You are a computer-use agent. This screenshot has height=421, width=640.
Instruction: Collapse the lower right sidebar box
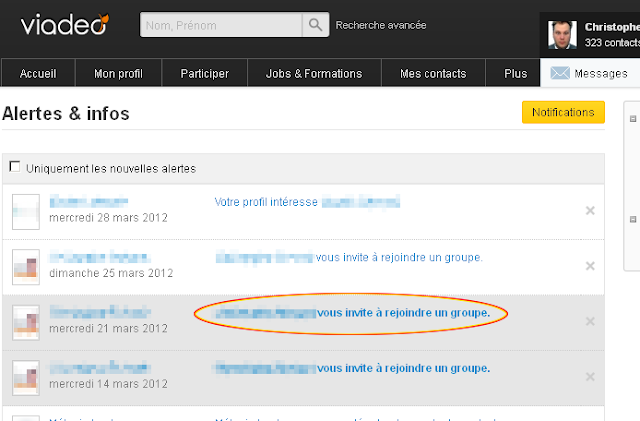633,219
